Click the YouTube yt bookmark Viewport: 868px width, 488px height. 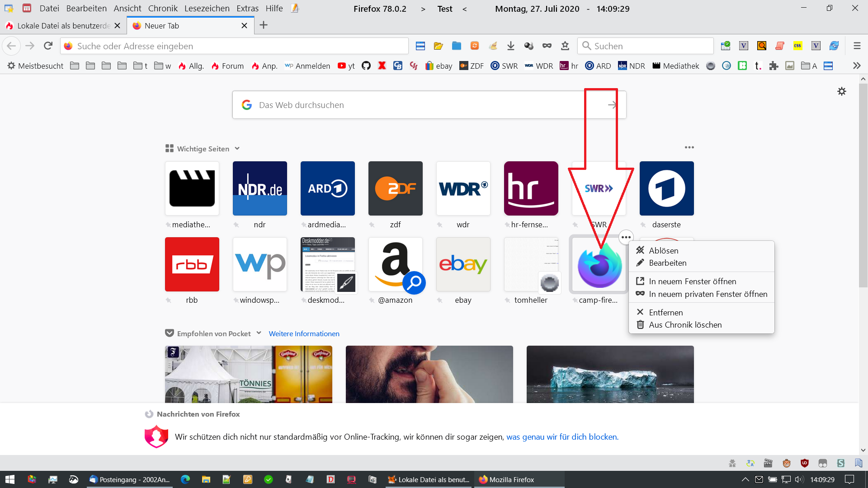[x=346, y=66]
